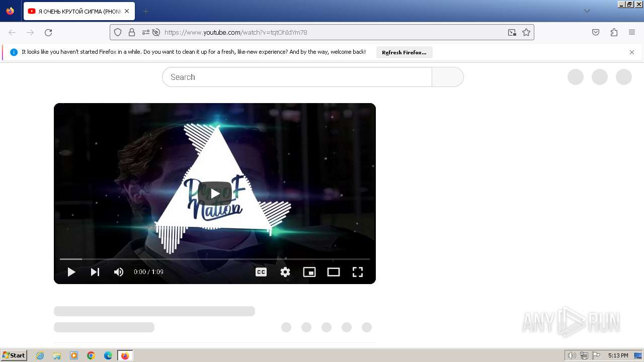Enter full screen mode
Image resolution: width=644 pixels, height=362 pixels.
pos(358,272)
